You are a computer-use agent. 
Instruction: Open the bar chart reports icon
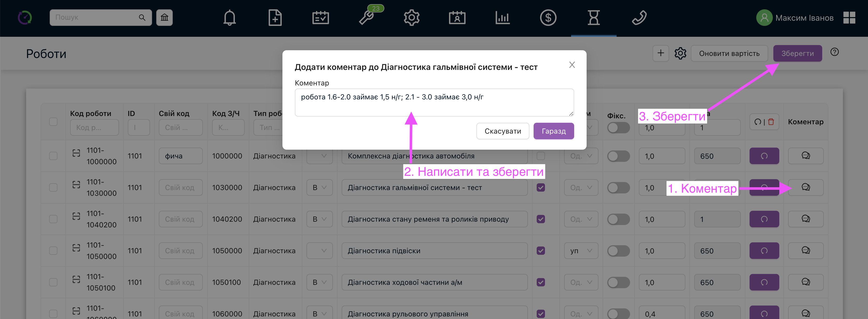pos(502,18)
